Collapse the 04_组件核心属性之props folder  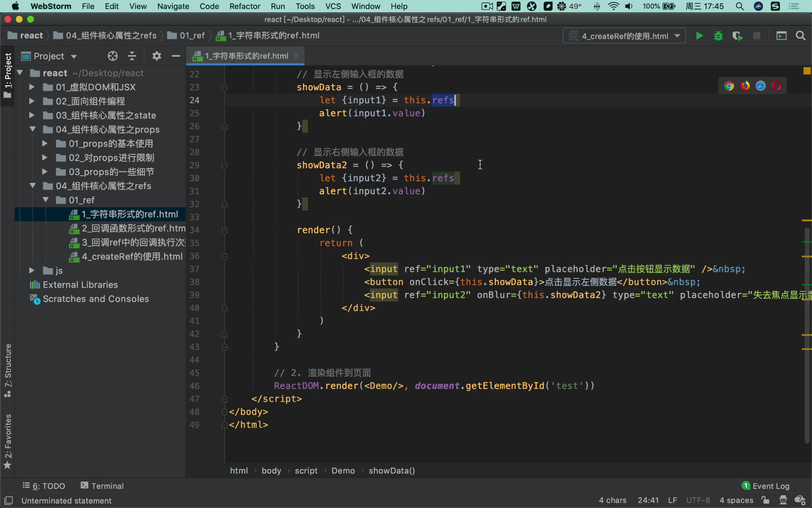[x=32, y=129]
